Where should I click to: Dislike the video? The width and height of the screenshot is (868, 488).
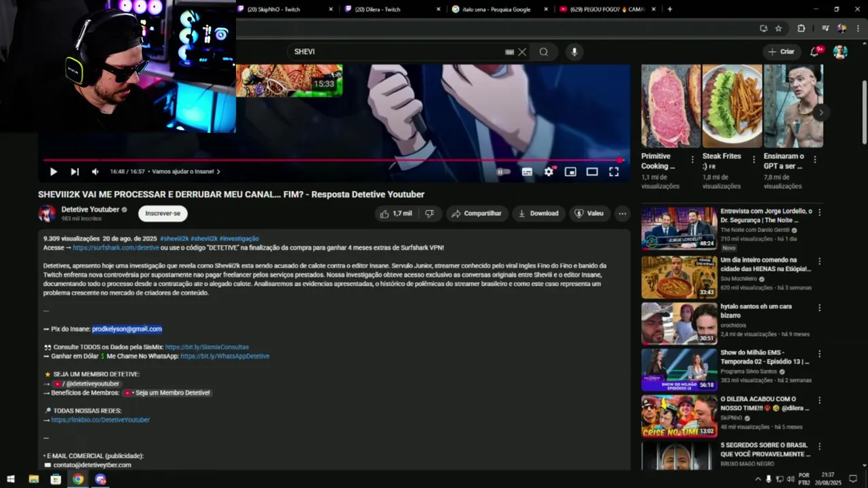tap(429, 213)
